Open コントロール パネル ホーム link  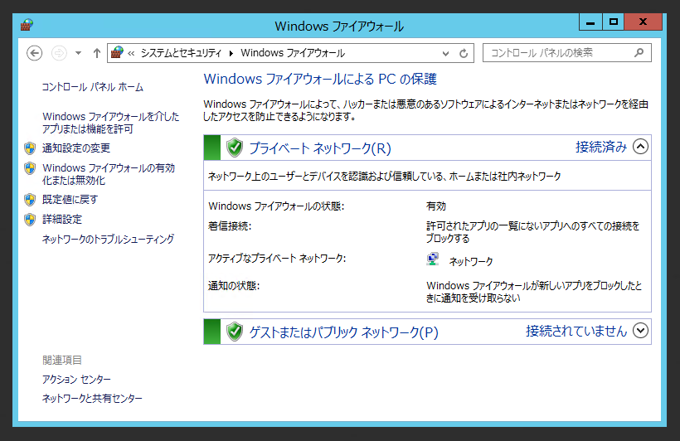[92, 87]
